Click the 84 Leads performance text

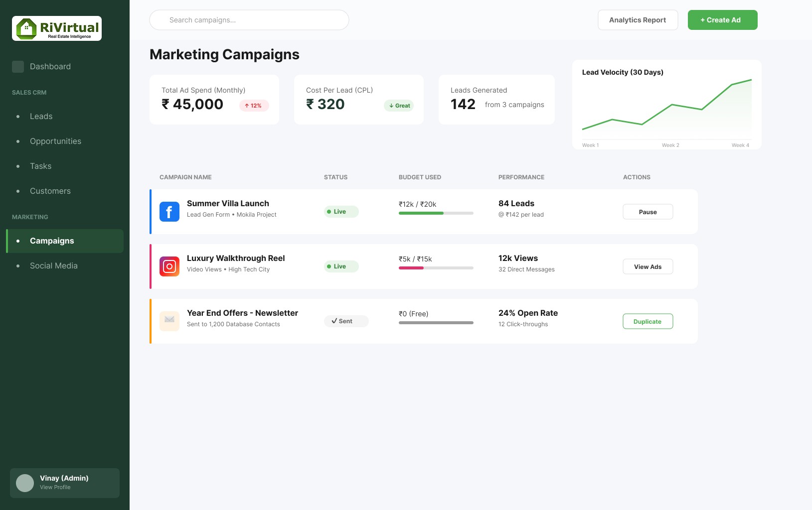(x=516, y=203)
